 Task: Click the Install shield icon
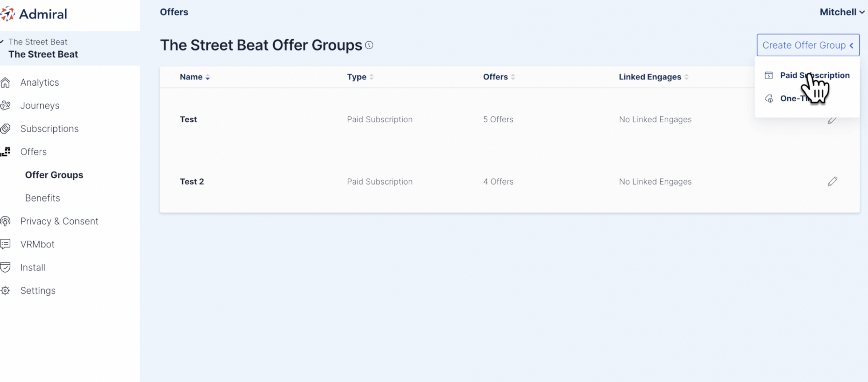5,267
